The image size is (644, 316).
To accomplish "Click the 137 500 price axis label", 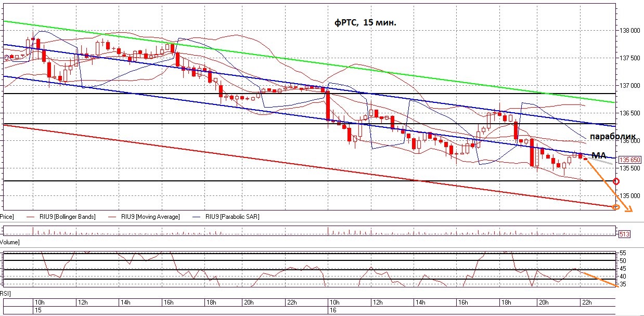I will tap(629, 58).
